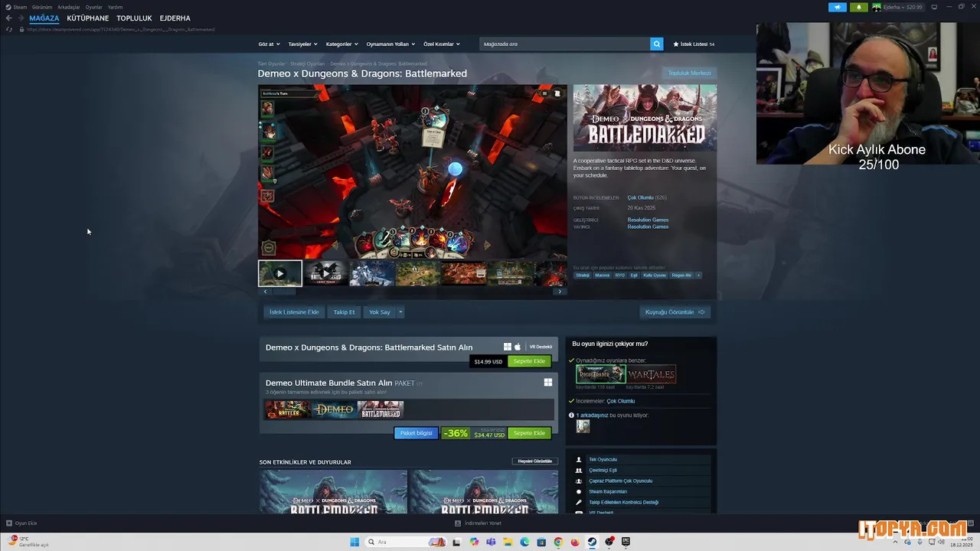Viewport: 980px width, 551px height.
Task: Click the İndirmeleri Yönet downloads icon
Action: (458, 523)
